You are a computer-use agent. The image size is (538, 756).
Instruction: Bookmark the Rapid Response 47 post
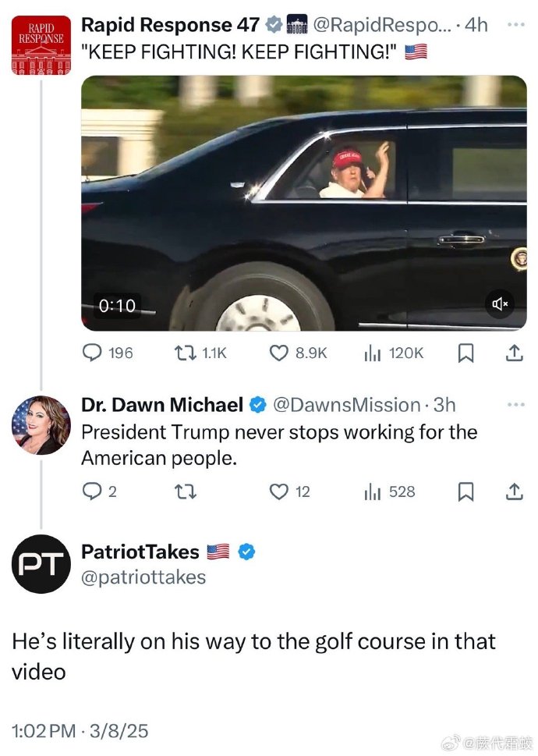click(x=465, y=353)
